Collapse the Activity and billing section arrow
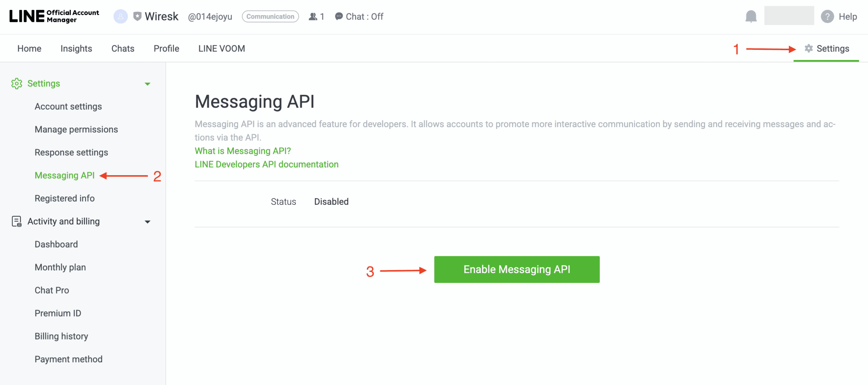The width and height of the screenshot is (868, 385). click(147, 222)
